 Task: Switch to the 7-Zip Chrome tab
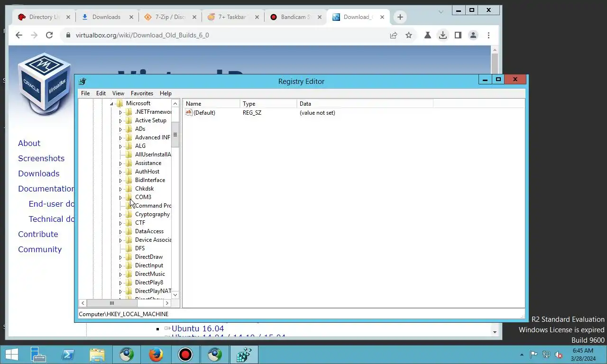[170, 17]
